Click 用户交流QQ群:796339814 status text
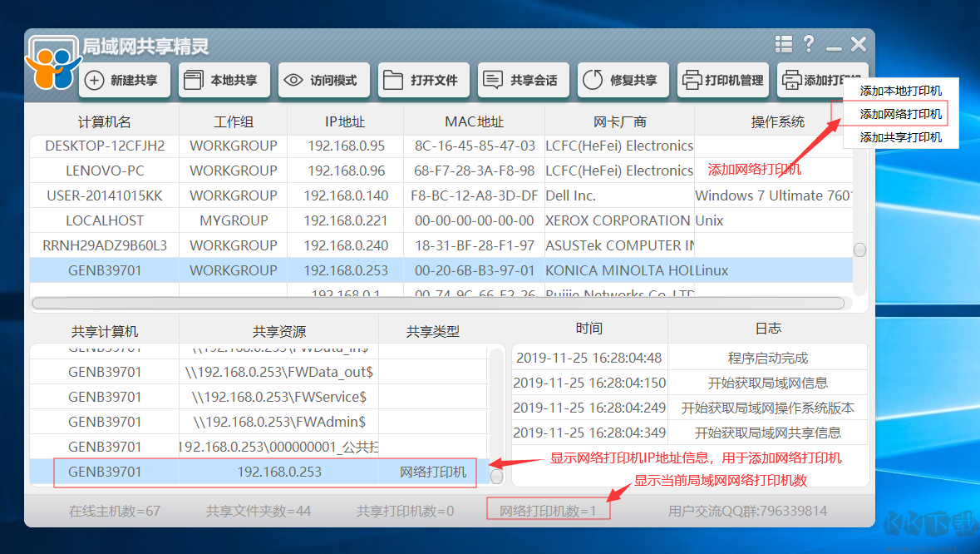The height and width of the screenshot is (554, 980). (x=747, y=511)
